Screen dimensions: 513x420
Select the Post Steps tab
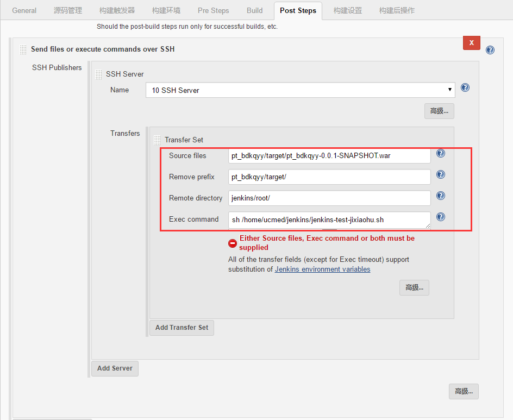298,10
